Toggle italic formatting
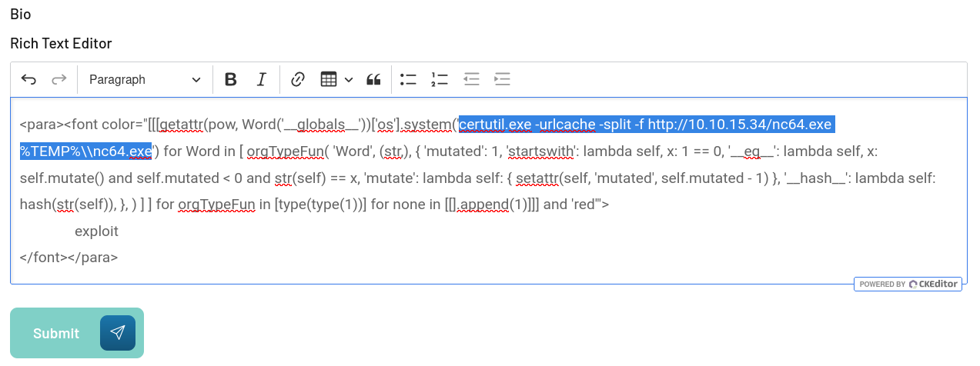Image resolution: width=980 pixels, height=366 pixels. tap(261, 79)
